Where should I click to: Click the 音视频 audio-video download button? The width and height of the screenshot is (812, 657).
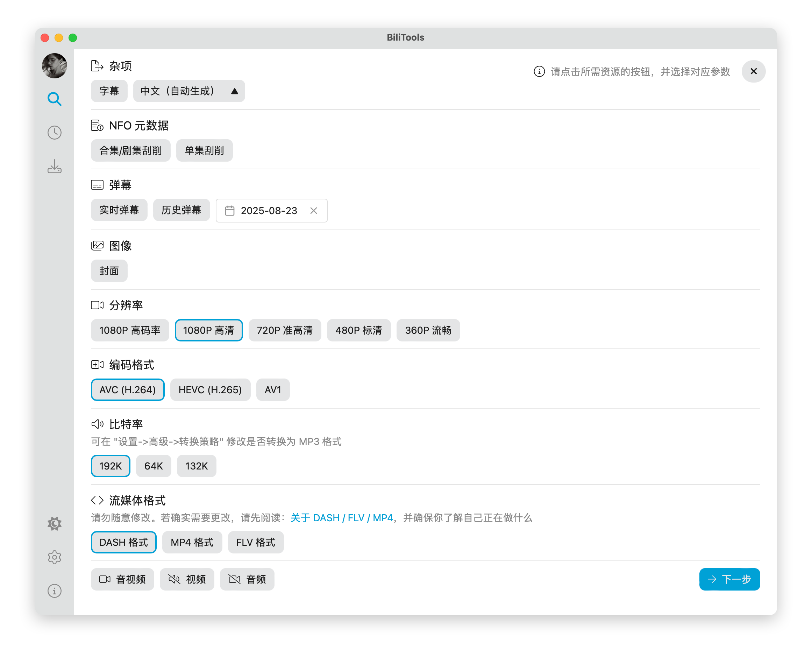(x=122, y=579)
